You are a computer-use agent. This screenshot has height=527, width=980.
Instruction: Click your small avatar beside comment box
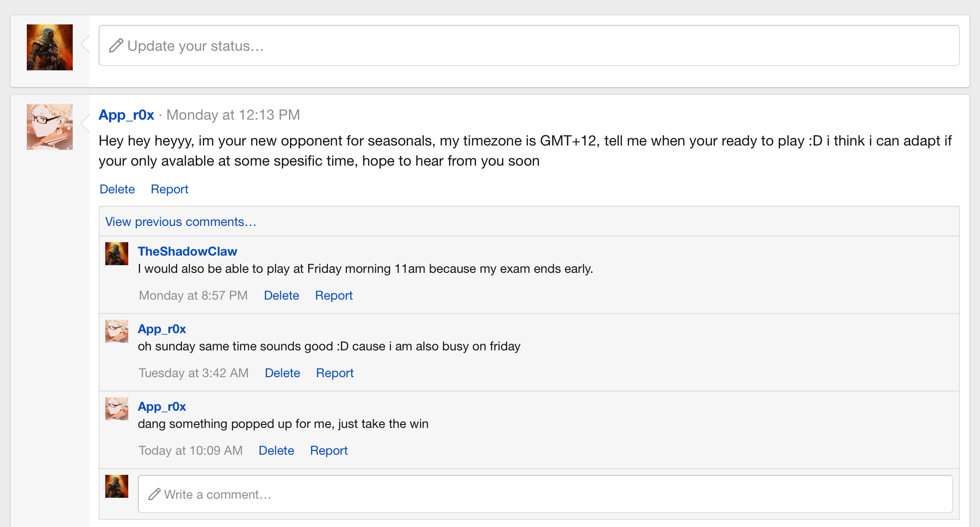[117, 486]
